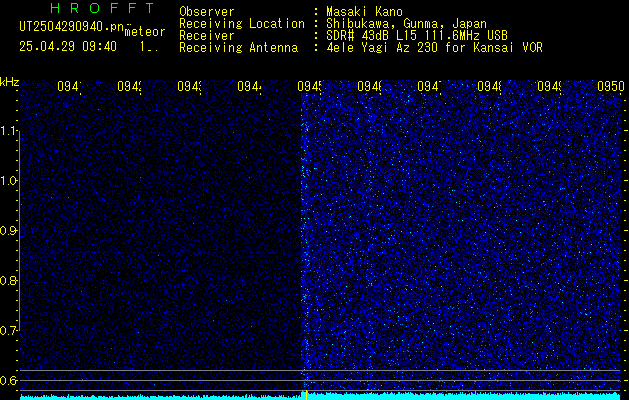Click the 0941 time marker

tap(69, 86)
